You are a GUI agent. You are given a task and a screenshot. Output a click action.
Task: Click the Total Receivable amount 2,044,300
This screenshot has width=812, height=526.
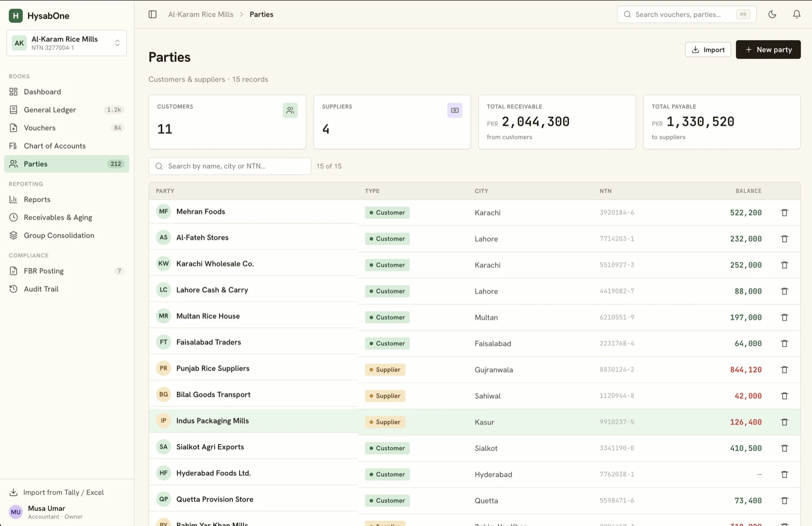[x=535, y=122]
